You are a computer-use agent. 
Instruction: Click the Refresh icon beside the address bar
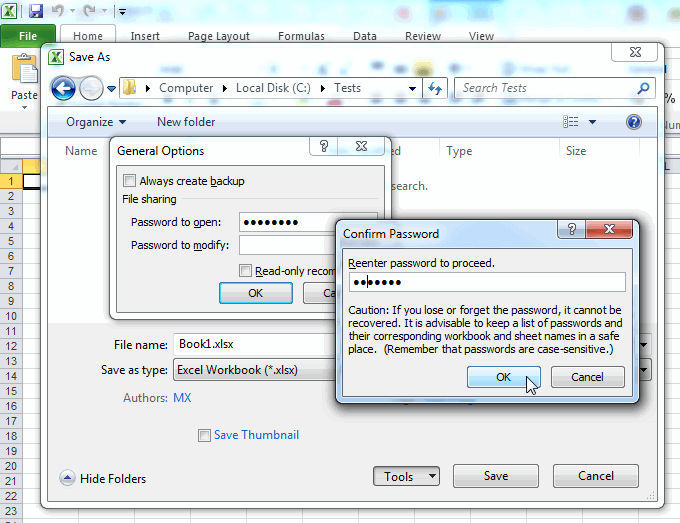435,88
